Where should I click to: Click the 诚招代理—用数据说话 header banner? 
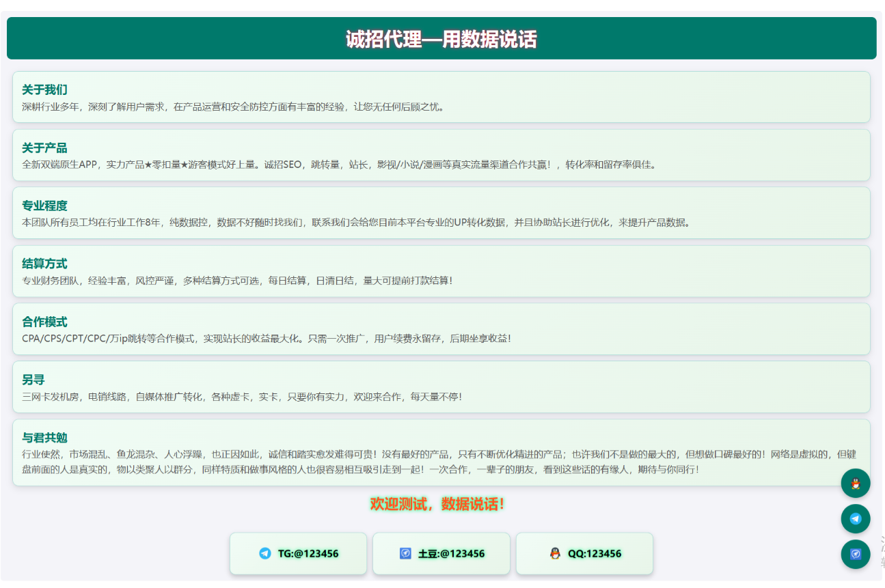(x=441, y=38)
